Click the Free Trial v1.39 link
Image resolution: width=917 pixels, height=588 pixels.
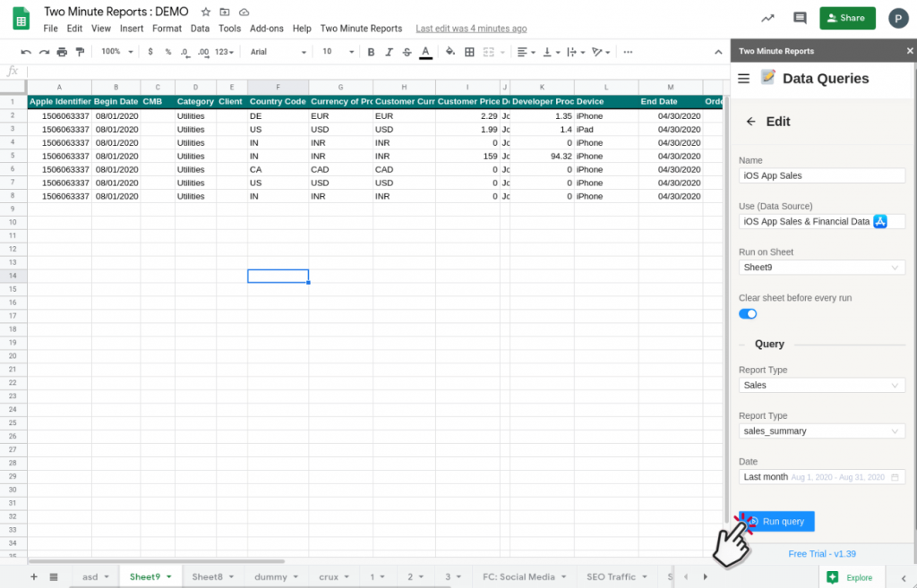coord(822,553)
